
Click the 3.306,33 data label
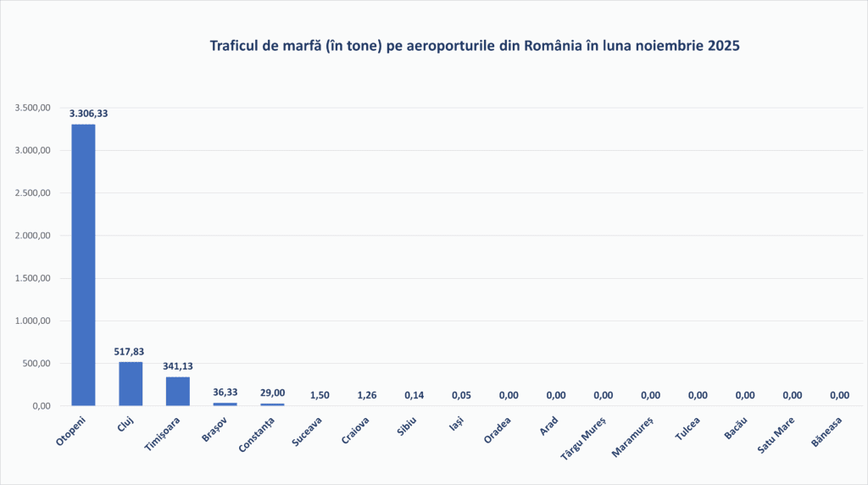pos(88,113)
